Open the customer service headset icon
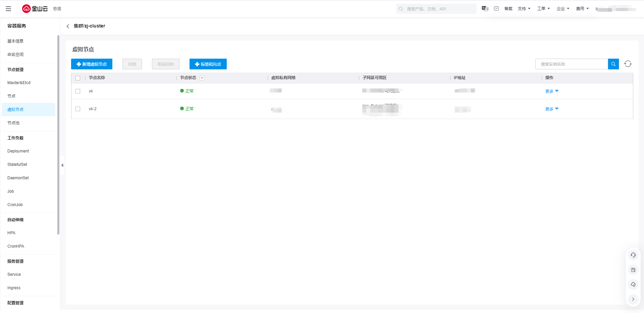The height and width of the screenshot is (313, 644). (x=633, y=255)
